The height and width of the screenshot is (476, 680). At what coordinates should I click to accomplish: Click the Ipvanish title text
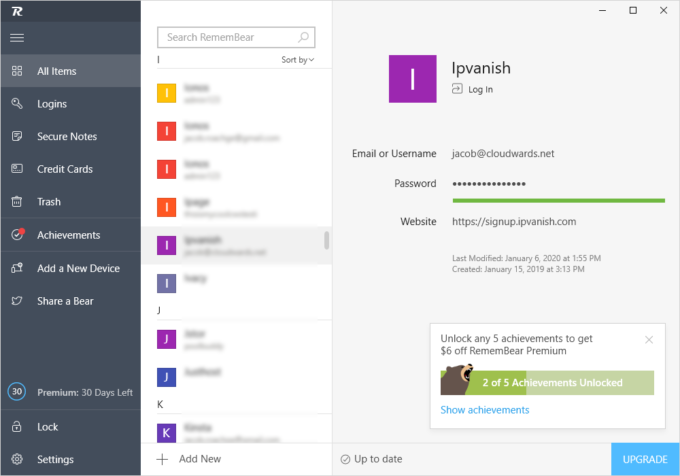[x=481, y=68]
